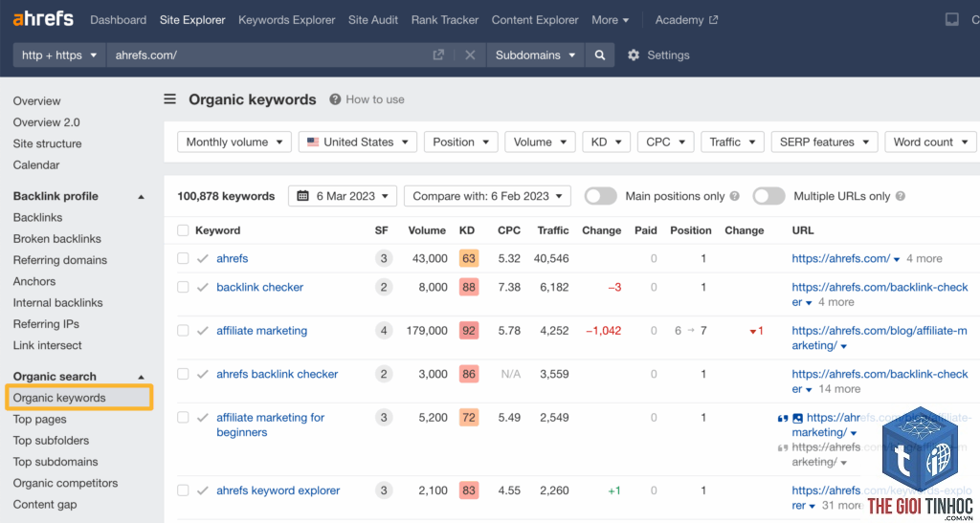Open the 6 Mar 2023 date dropdown
This screenshot has height=523, width=980.
tap(343, 196)
